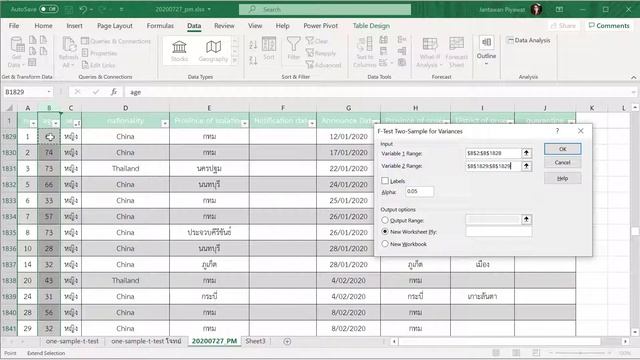Open column C filter dropdown
Screen dimensions: 640x360
(x=77, y=123)
